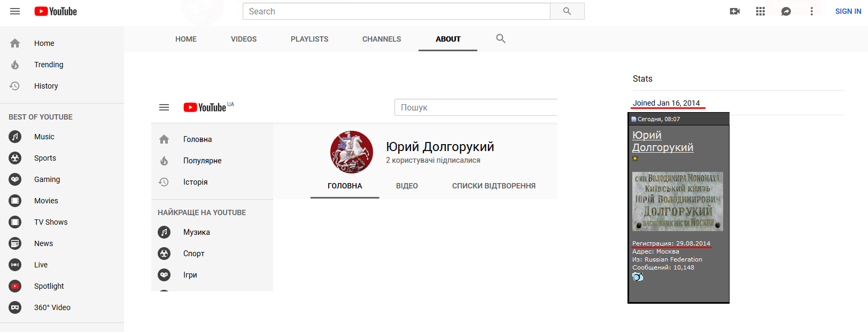Click the forum camera icon under Сообщений
The height and width of the screenshot is (332, 868).
point(638,276)
